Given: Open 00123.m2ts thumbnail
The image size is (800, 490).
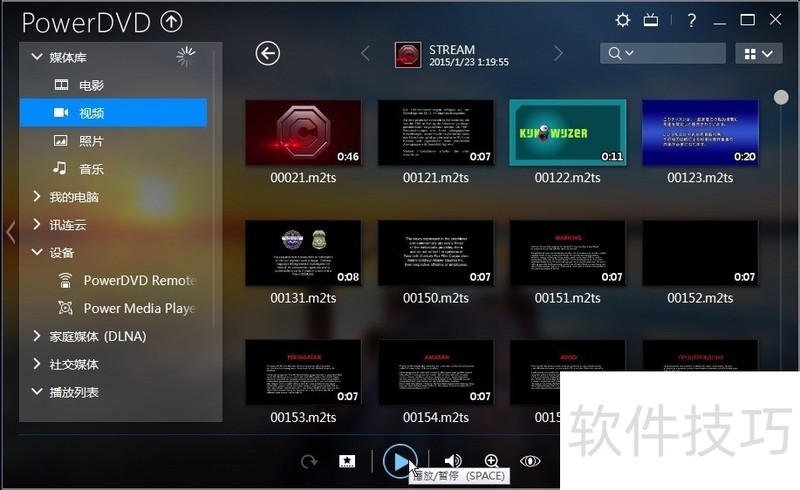Looking at the screenshot, I should click(700, 133).
